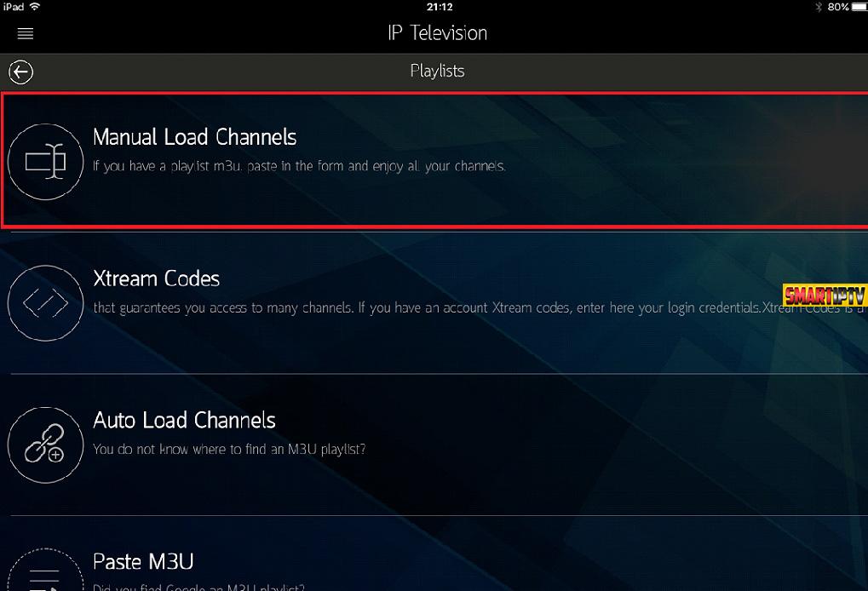The image size is (868, 591).
Task: Click the Xtream codes login credentials description
Action: click(x=480, y=307)
